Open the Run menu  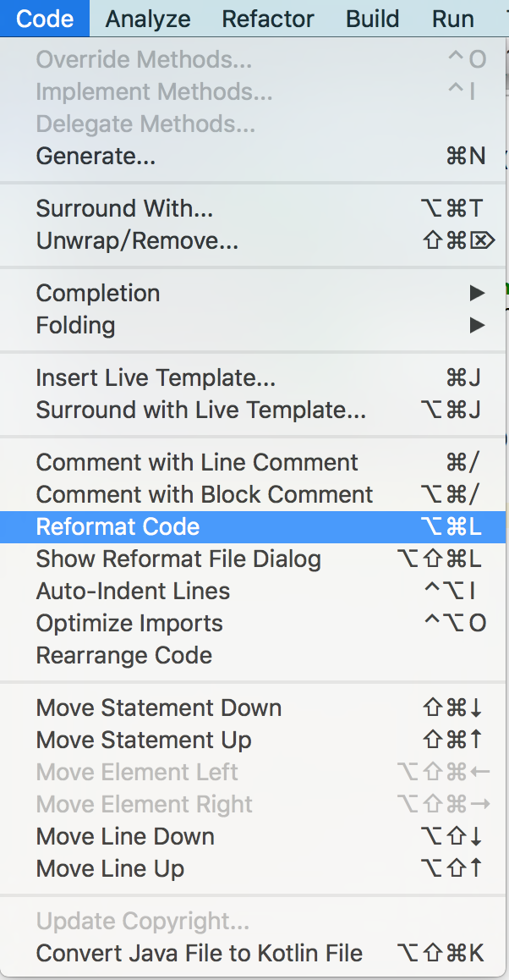point(452,19)
